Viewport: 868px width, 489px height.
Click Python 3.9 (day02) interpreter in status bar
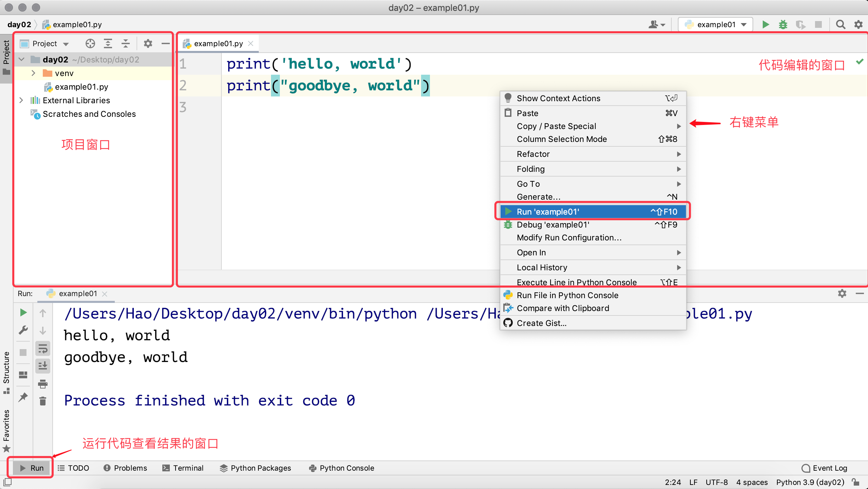click(810, 482)
